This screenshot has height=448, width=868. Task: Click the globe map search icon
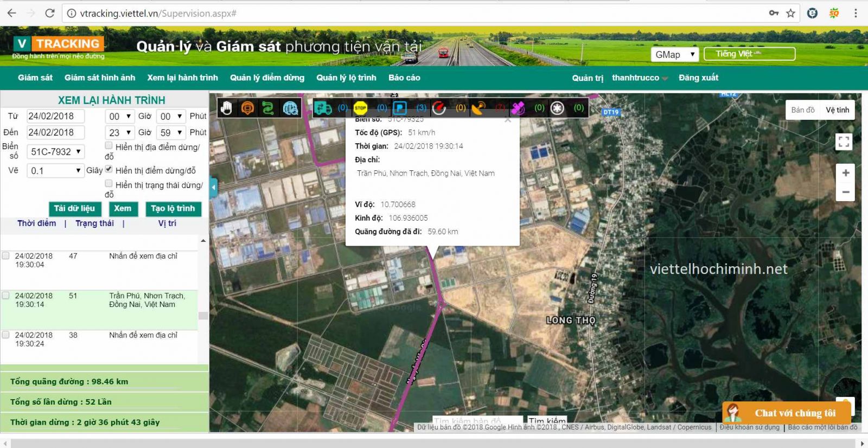click(x=290, y=108)
